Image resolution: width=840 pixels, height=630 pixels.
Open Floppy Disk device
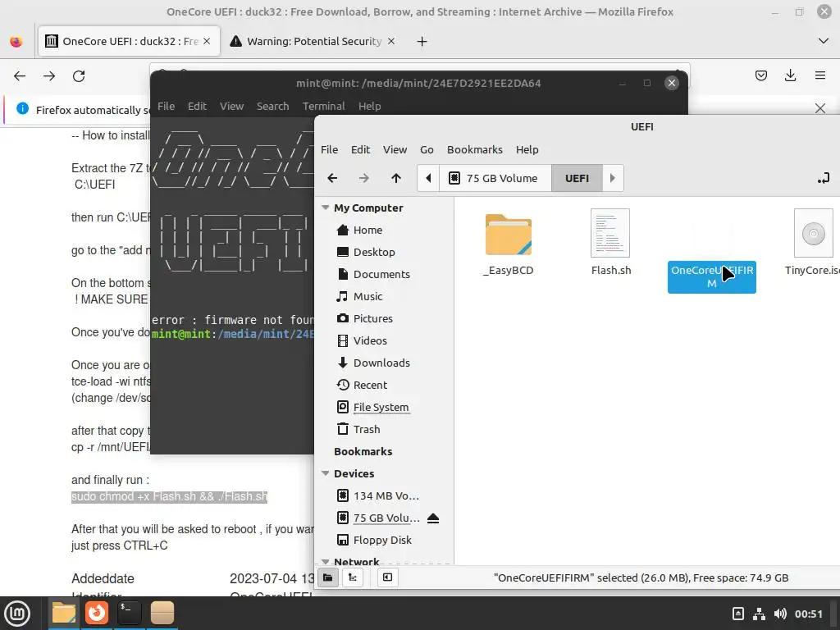coord(381,540)
